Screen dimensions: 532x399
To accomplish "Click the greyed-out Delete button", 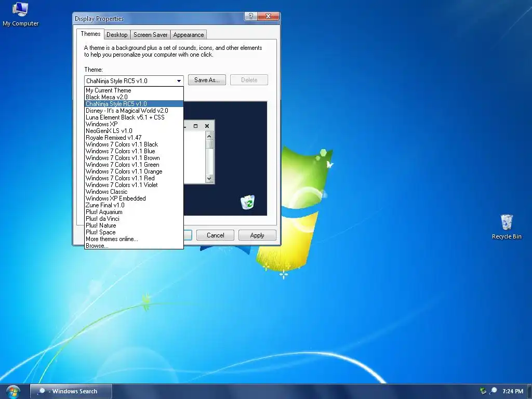I will click(249, 80).
